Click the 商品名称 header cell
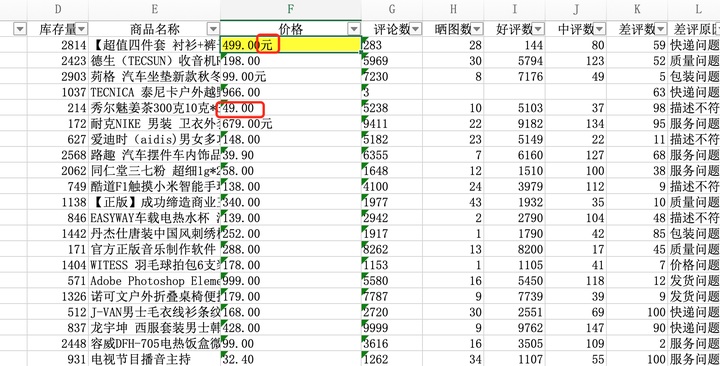The width and height of the screenshot is (720, 366). coord(154,29)
